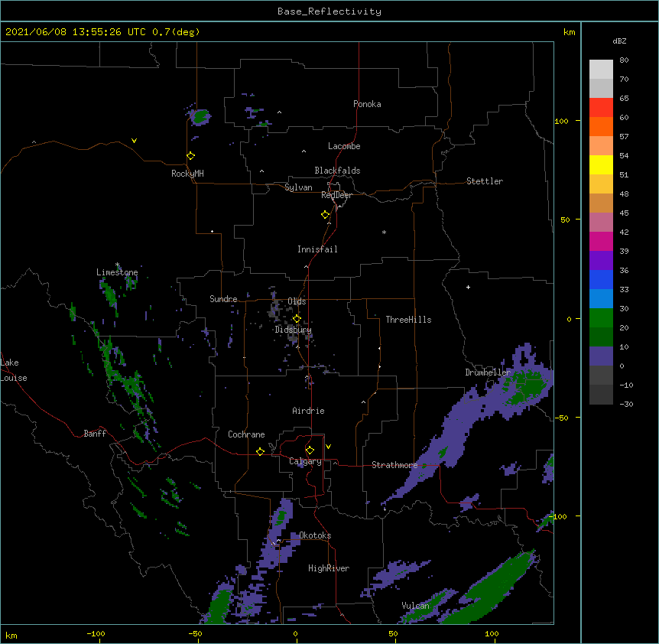Click the Lake Louise label
Image resolution: width=659 pixels, height=644 pixels.
[14, 370]
